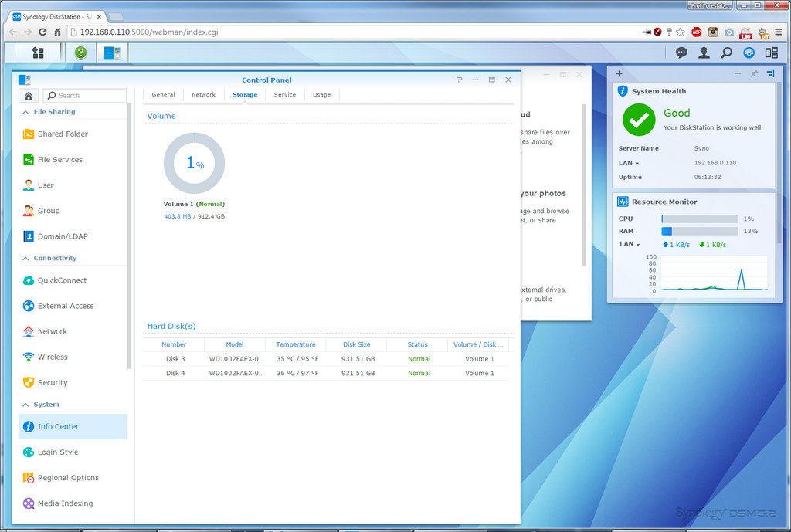Open the LAN dropdown in Resource Monitor
This screenshot has height=532, width=791.
pyautogui.click(x=630, y=244)
